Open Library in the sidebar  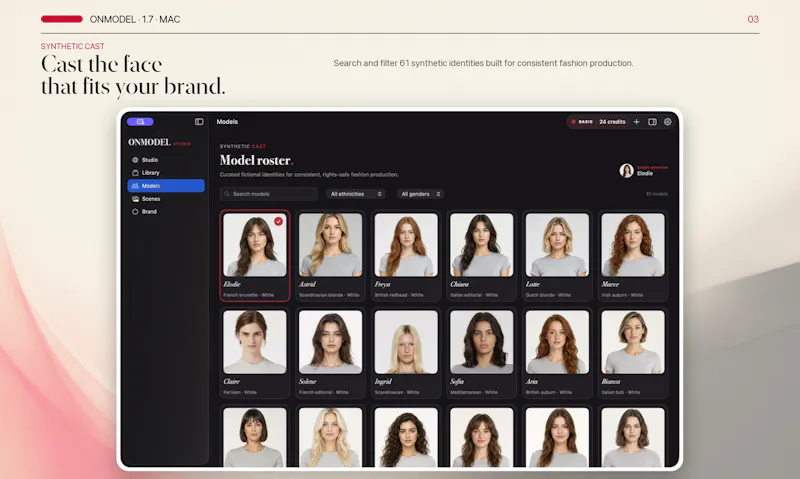pyautogui.click(x=166, y=173)
